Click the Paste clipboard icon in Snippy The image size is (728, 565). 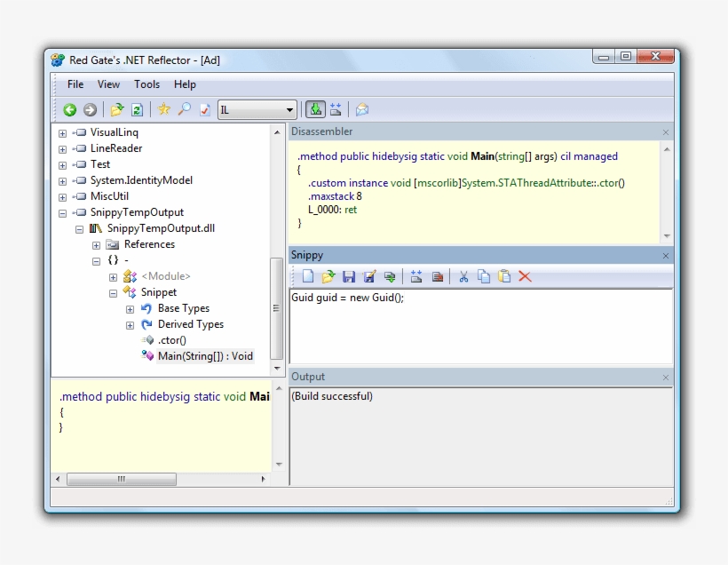504,277
